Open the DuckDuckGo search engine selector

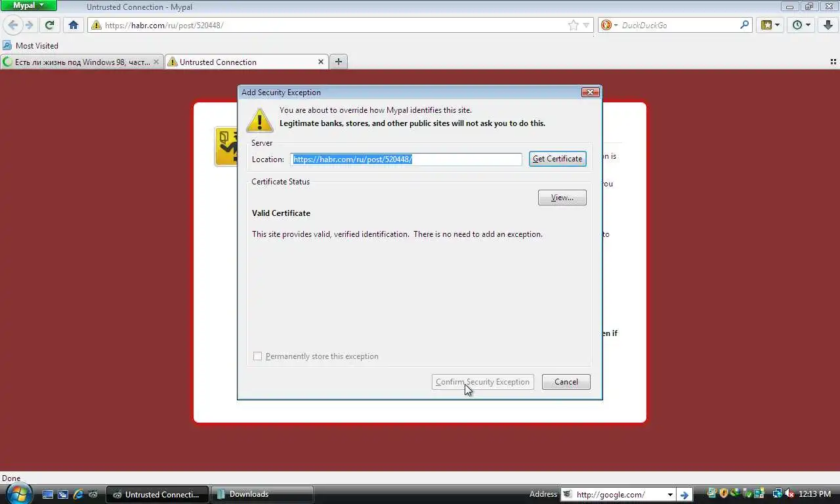609,25
